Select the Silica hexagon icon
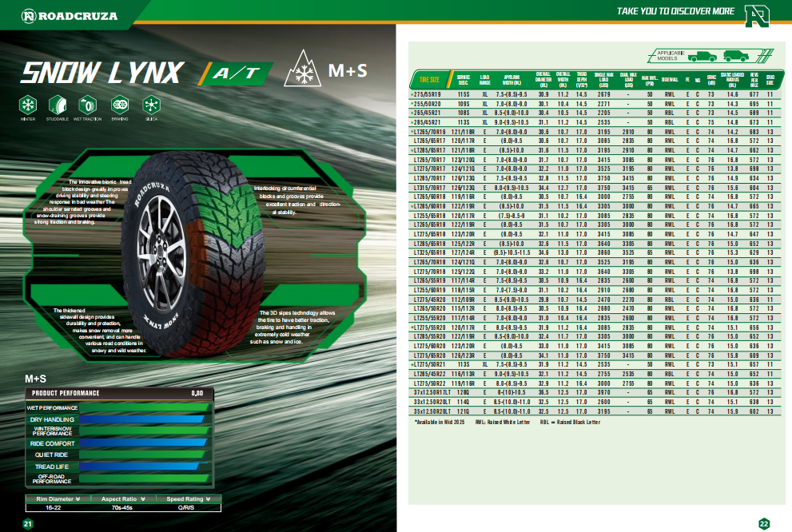The width and height of the screenshot is (792, 532). [x=151, y=105]
